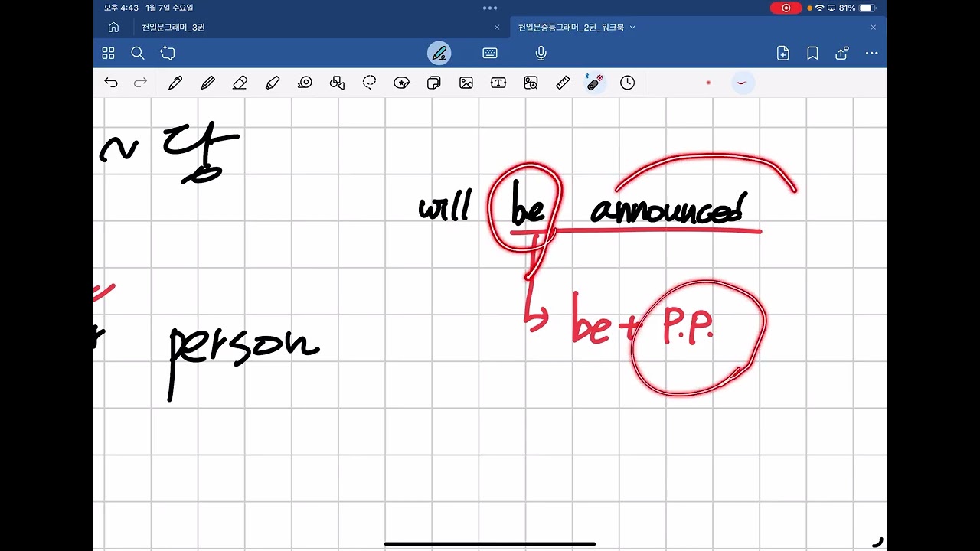980x551 pixels.
Task: Redo the undone stroke
Action: coord(140,83)
